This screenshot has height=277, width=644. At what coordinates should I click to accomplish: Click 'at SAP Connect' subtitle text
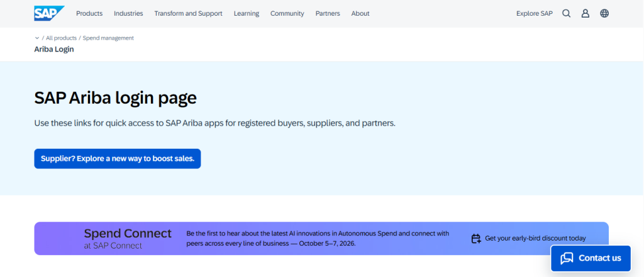(x=113, y=246)
